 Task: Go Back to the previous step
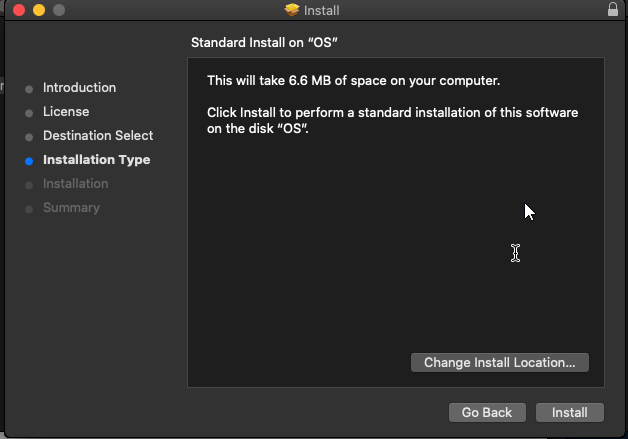[486, 412]
